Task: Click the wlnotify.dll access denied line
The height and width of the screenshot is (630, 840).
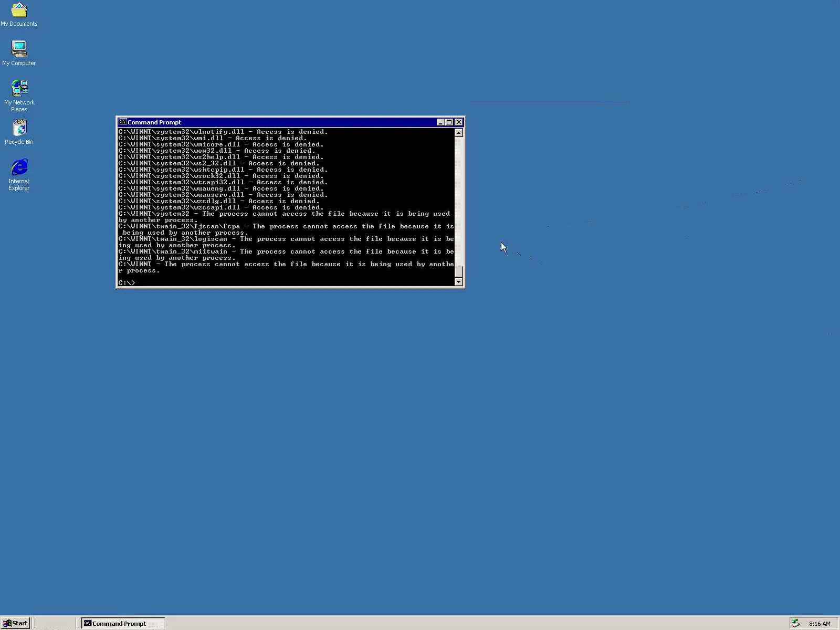Action: coord(223,132)
